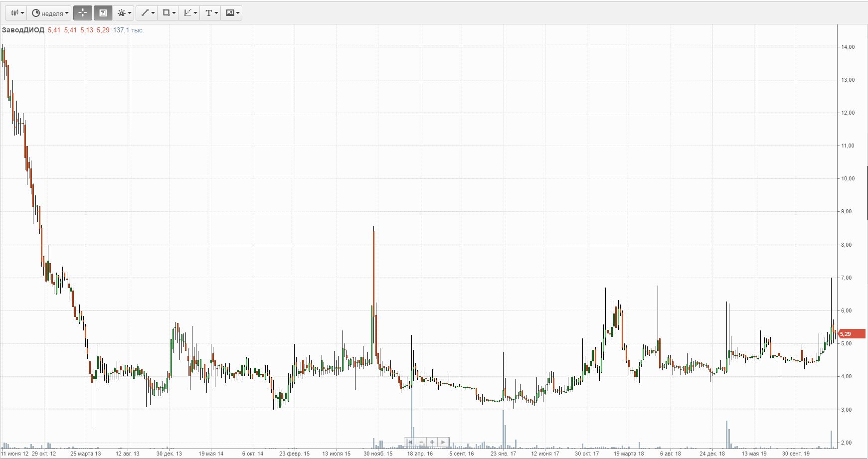The height and width of the screenshot is (459, 868).
Task: Open the 'неделя' timeframe dropdown
Action: (50, 13)
